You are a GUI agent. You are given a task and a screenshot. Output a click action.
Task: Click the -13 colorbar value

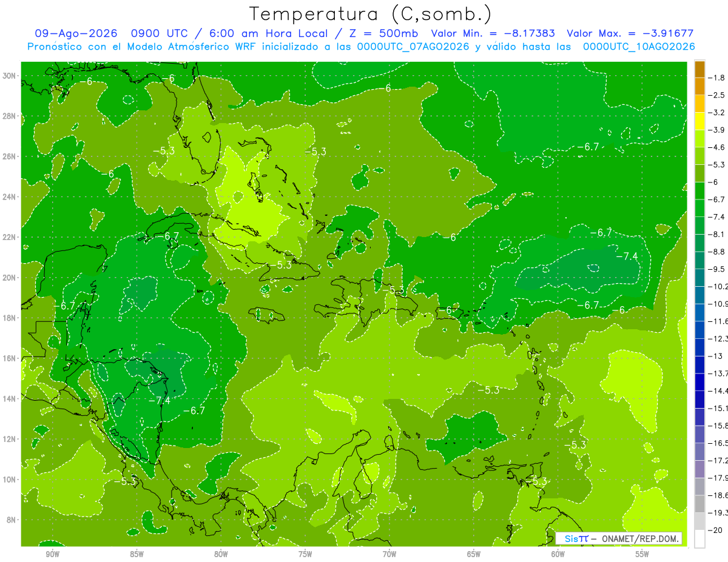click(x=715, y=356)
